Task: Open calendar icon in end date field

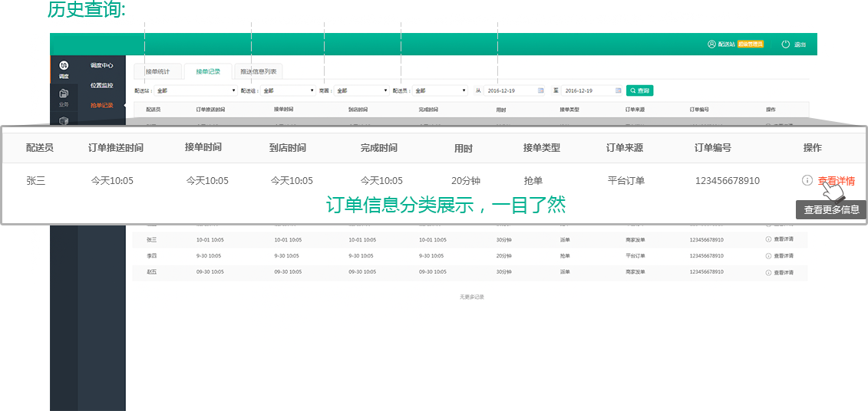Action: pos(618,90)
